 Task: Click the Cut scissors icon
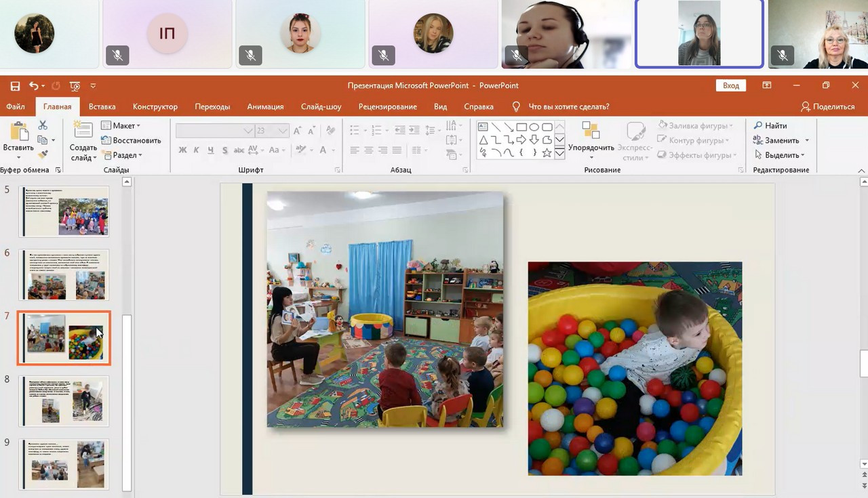pos(43,125)
